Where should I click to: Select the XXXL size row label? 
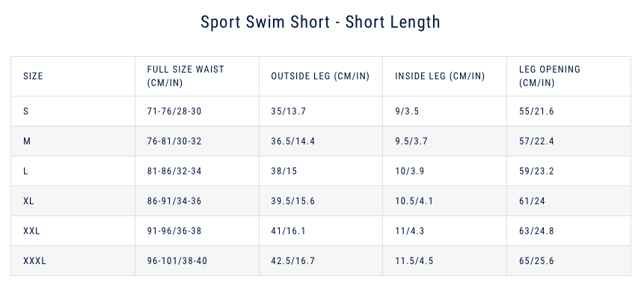point(34,261)
